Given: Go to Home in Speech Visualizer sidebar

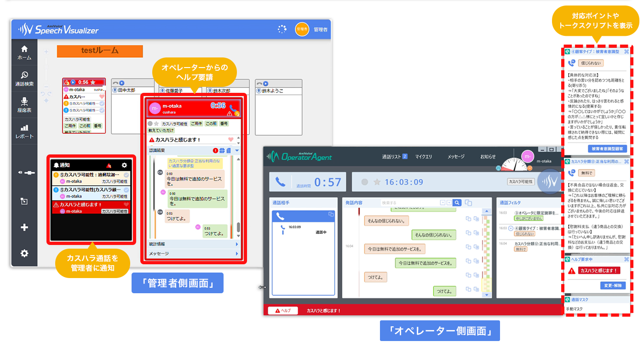Looking at the screenshot, I should (x=24, y=53).
